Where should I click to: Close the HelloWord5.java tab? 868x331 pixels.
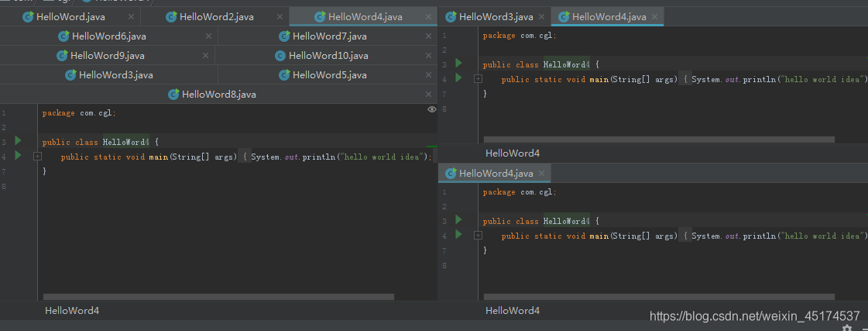(428, 75)
